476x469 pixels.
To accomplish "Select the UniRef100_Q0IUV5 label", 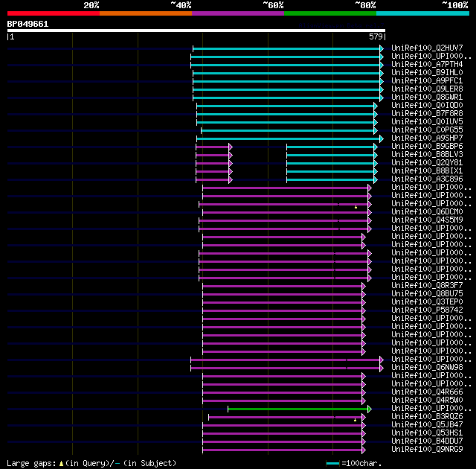I will tap(427, 122).
